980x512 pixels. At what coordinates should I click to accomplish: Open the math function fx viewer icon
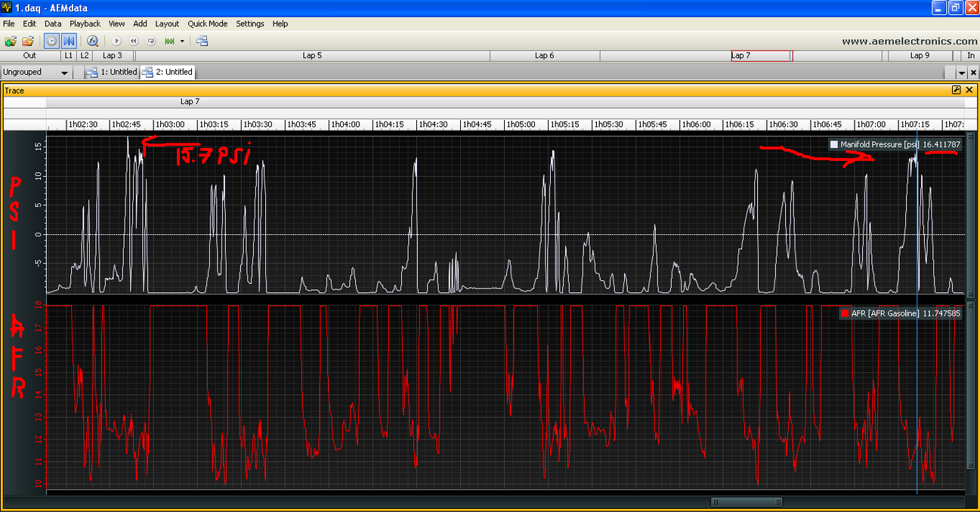(x=92, y=41)
